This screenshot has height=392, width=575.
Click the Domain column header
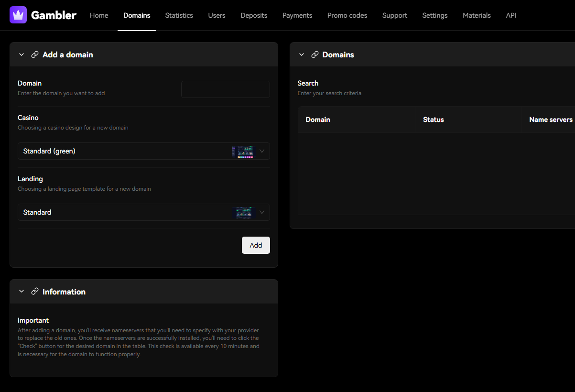click(318, 119)
